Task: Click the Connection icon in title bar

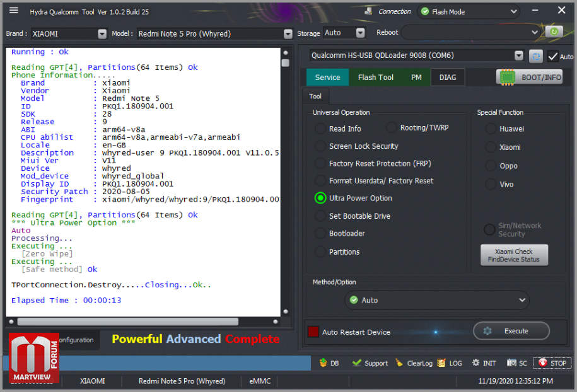Action: [x=368, y=11]
